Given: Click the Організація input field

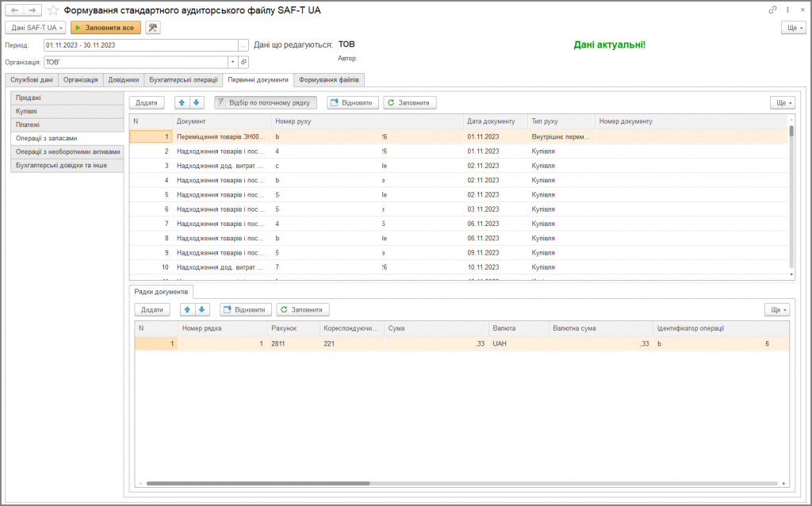Looking at the screenshot, I should click(136, 62).
